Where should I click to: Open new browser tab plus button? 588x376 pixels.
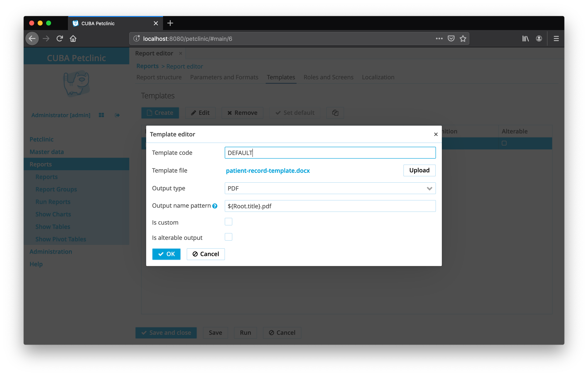170,23
